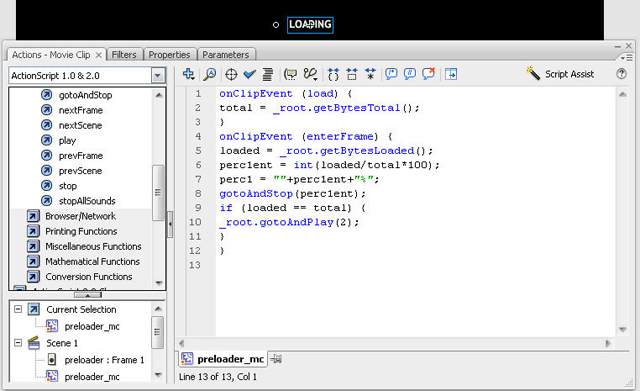
Task: Open the panel options menu icon
Action: click(x=627, y=58)
